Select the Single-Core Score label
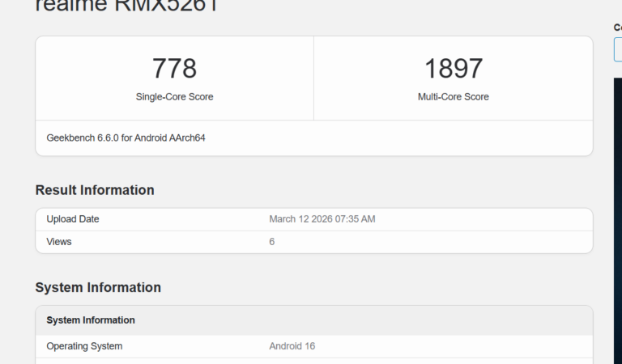 click(x=174, y=97)
